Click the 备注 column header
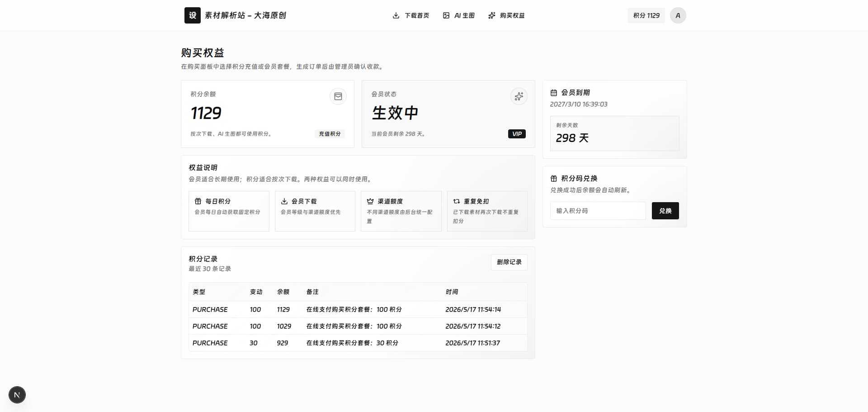Viewport: 868px width, 412px height. (312, 292)
